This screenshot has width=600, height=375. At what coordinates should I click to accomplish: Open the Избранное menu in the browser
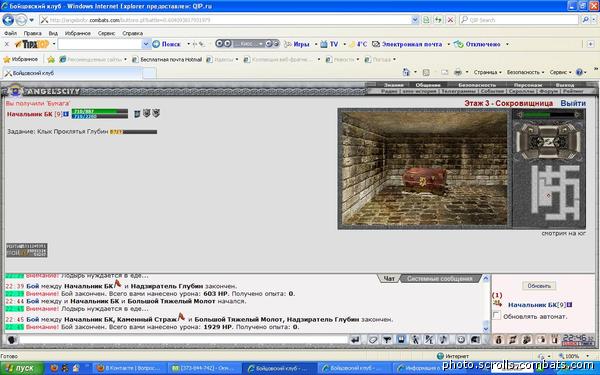[x=77, y=33]
